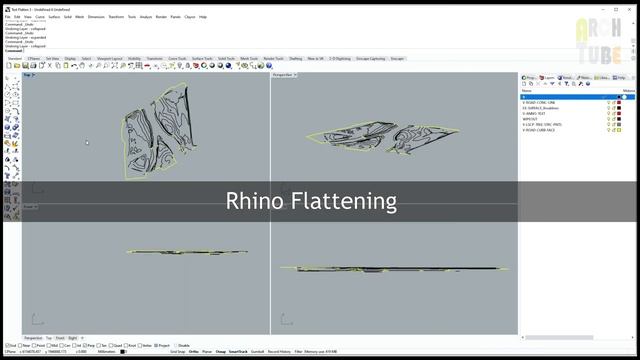Screen dimensions: 640x360
Task: Click the Grasshopper green icon in toolbar
Action: (x=261, y=65)
